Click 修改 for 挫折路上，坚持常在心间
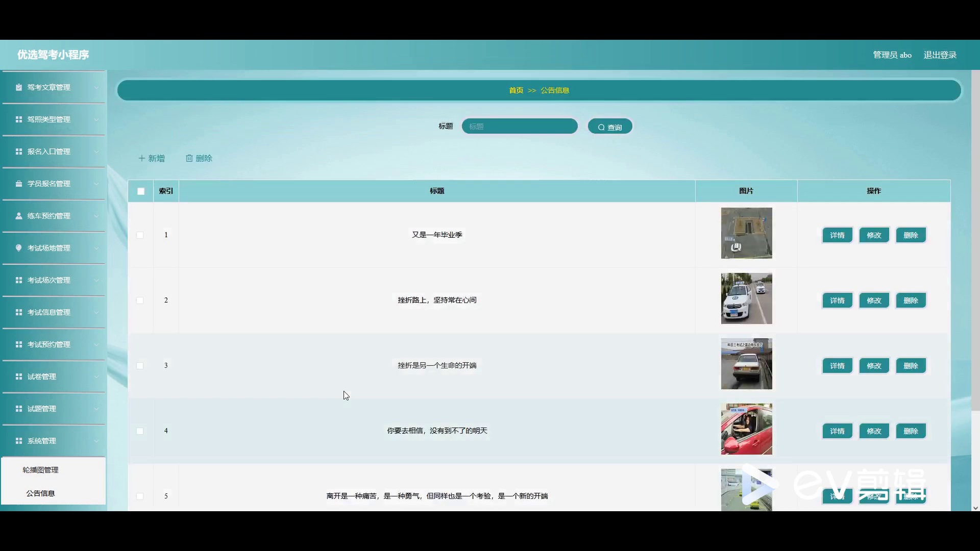The image size is (980, 551). click(x=874, y=300)
